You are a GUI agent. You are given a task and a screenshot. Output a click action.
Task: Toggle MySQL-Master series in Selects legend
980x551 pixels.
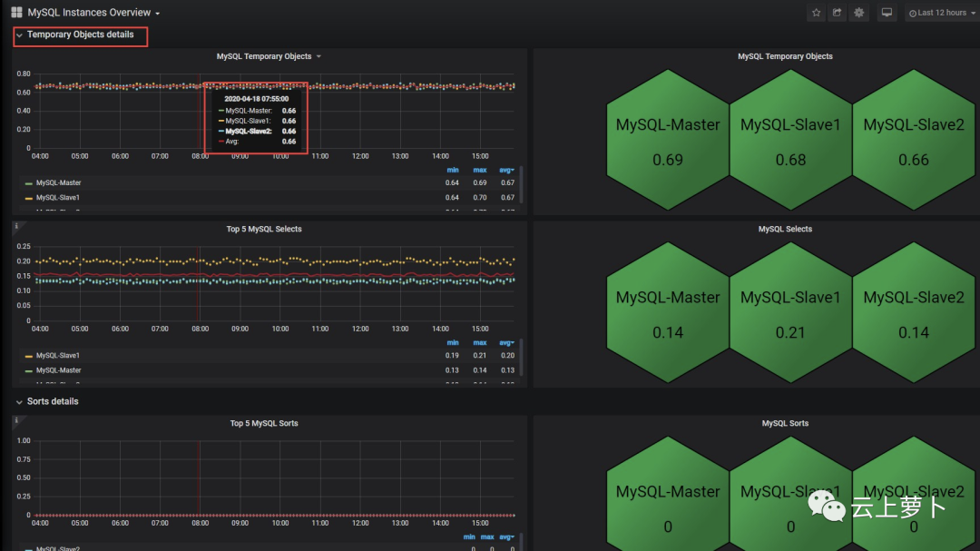(x=58, y=370)
